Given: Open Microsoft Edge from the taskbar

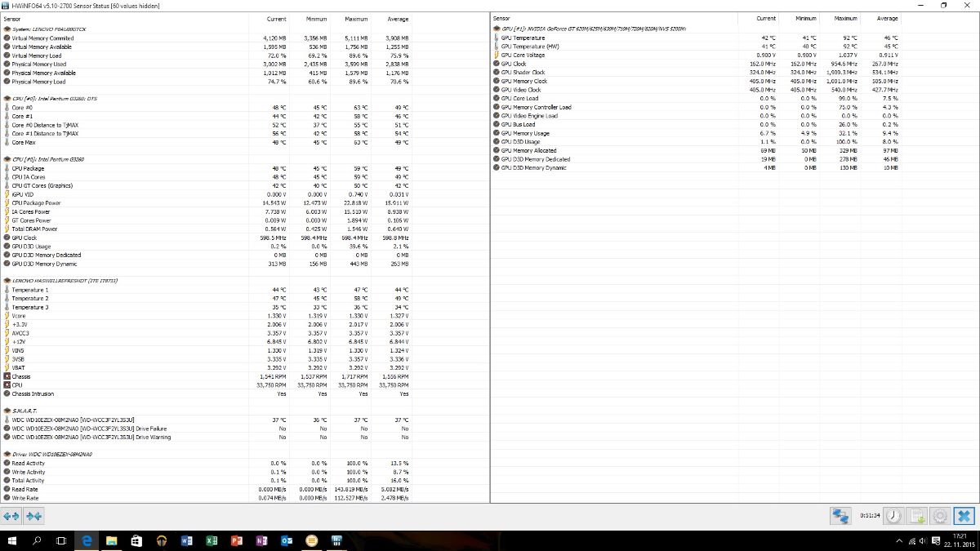Looking at the screenshot, I should 87,541.
